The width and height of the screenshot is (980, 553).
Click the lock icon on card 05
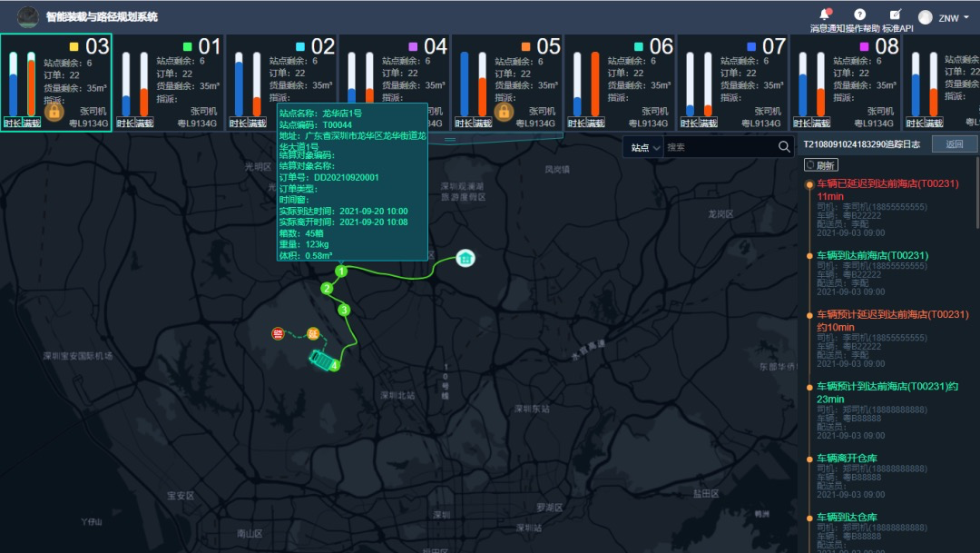coord(504,112)
